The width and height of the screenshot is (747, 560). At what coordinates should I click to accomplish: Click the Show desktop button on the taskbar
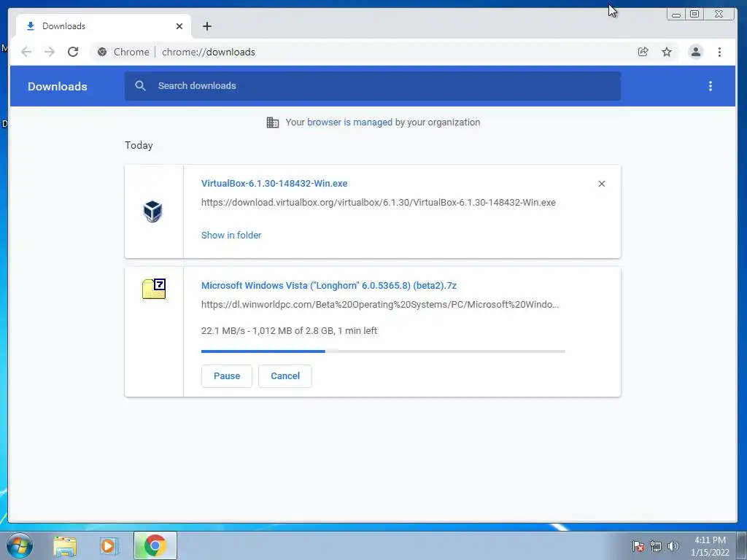[741, 545]
